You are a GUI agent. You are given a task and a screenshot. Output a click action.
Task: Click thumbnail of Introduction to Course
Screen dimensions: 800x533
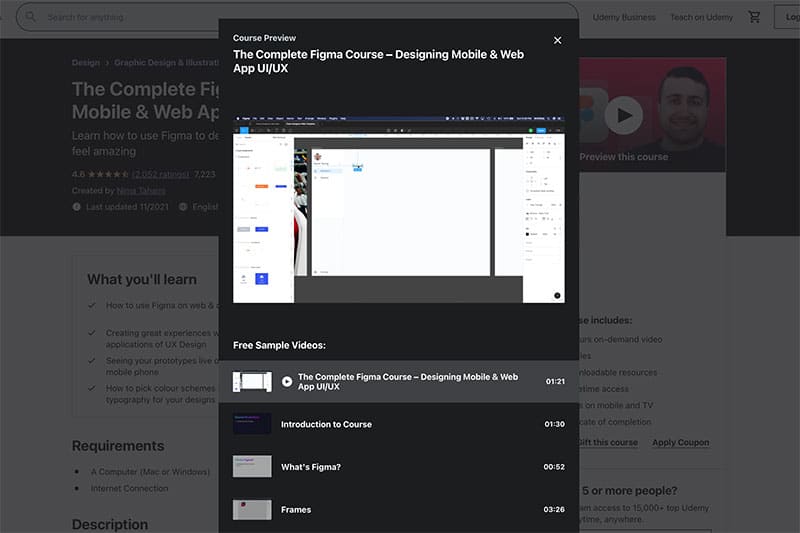click(x=252, y=424)
